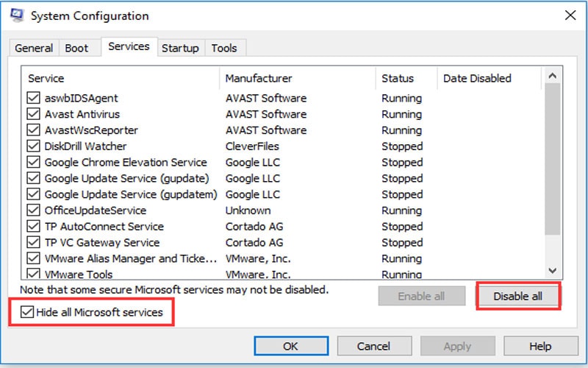The height and width of the screenshot is (368, 588).
Task: Open the Tools tab
Action: 224,48
